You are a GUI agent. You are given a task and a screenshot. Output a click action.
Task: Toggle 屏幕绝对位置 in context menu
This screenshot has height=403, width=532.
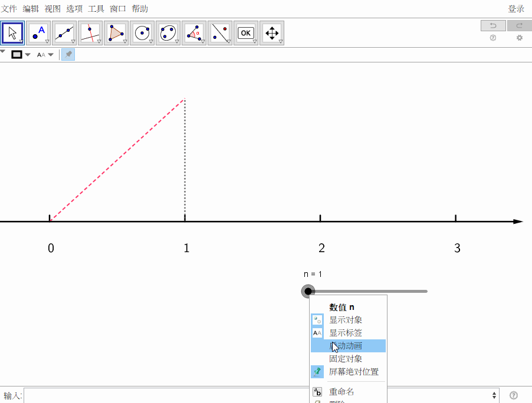[x=348, y=372]
